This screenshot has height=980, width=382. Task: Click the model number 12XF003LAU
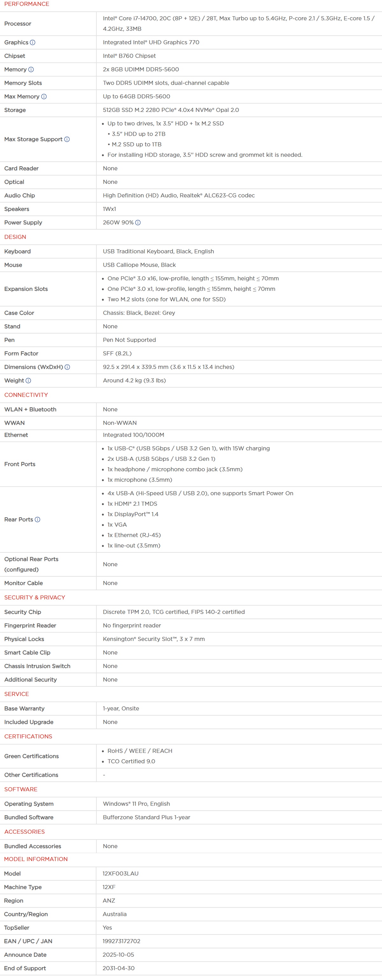click(x=121, y=874)
